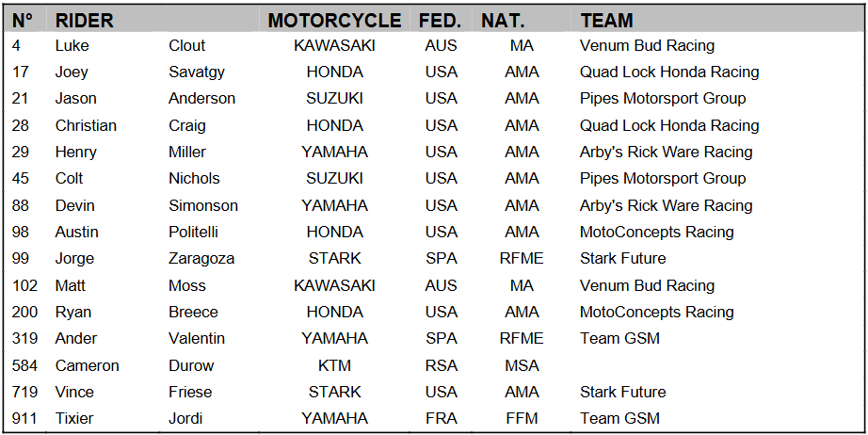Click the TEAM column header
Screen dimensions: 868x435
click(606, 20)
